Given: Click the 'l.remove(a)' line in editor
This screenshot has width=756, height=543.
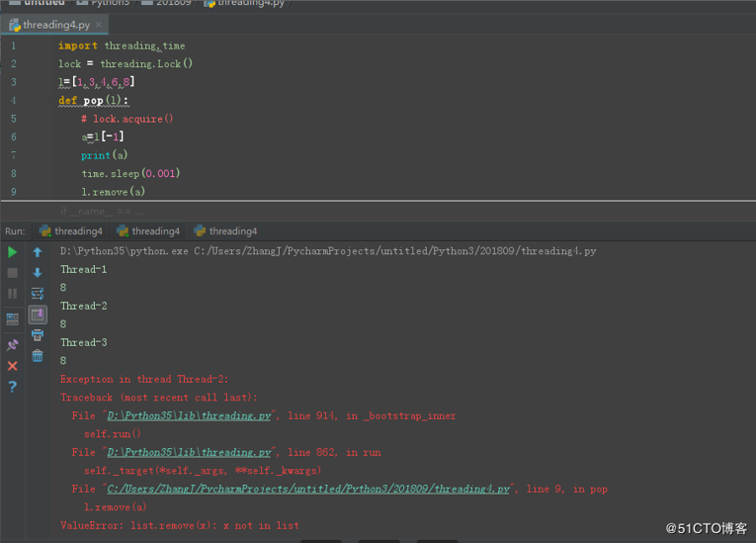Looking at the screenshot, I should pyautogui.click(x=114, y=192).
